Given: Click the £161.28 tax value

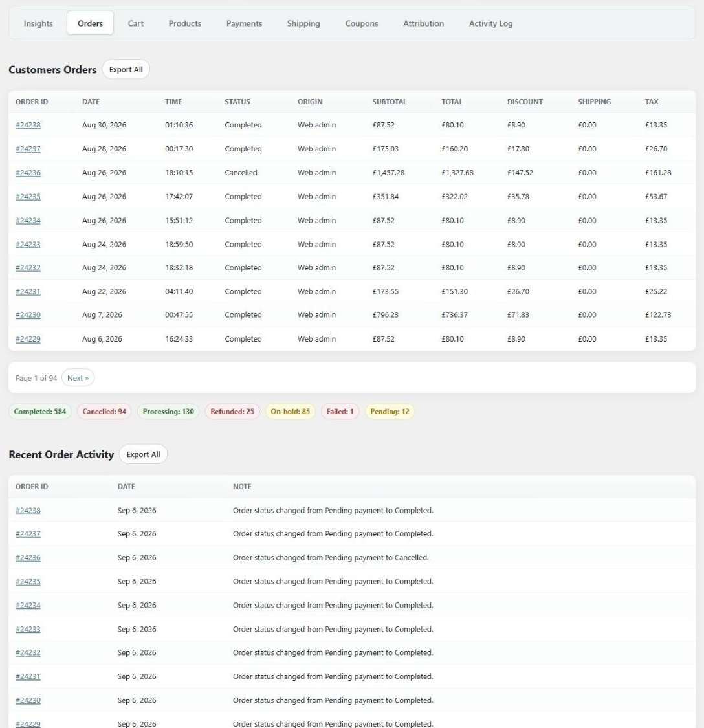Looking at the screenshot, I should pyautogui.click(x=658, y=173).
